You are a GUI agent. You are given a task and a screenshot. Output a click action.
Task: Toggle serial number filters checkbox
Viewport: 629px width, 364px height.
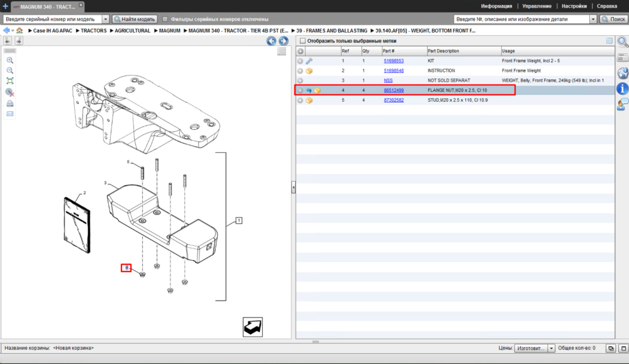pos(165,19)
